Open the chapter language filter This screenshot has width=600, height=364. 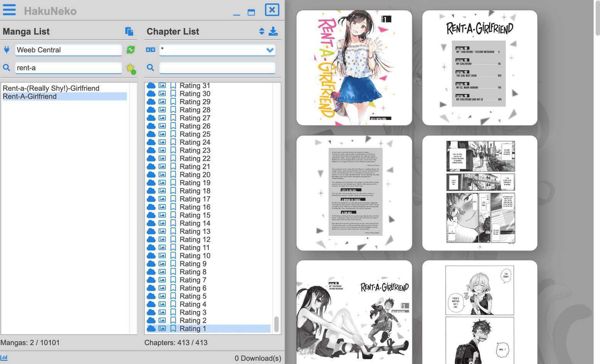pyautogui.click(x=150, y=49)
